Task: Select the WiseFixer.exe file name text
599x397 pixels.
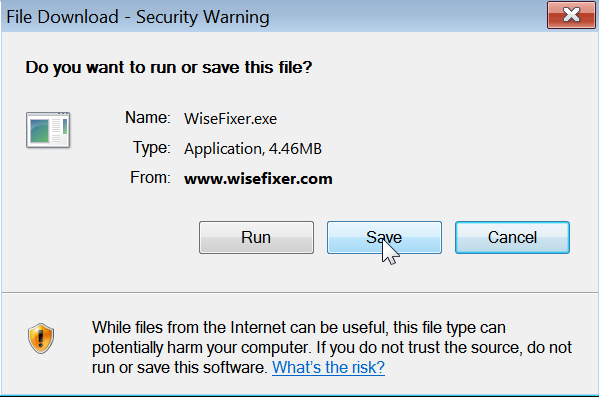Action: pyautogui.click(x=230, y=119)
